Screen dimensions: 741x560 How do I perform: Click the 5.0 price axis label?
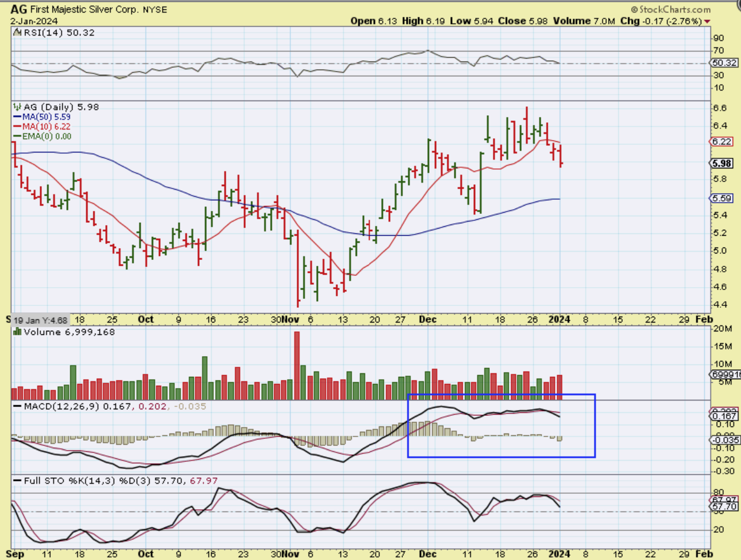point(720,250)
